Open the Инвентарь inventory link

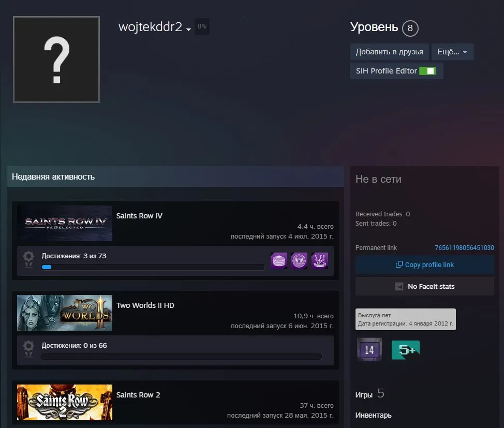374,416
